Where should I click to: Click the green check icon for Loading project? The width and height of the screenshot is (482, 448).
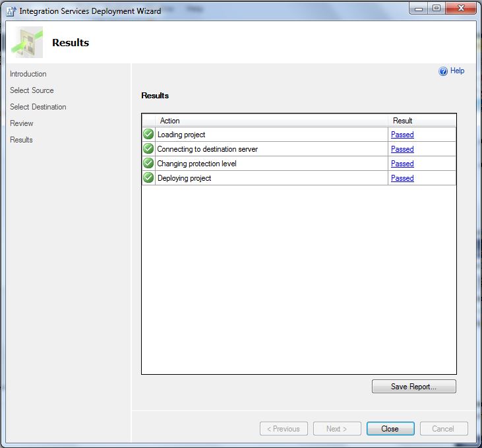click(148, 134)
